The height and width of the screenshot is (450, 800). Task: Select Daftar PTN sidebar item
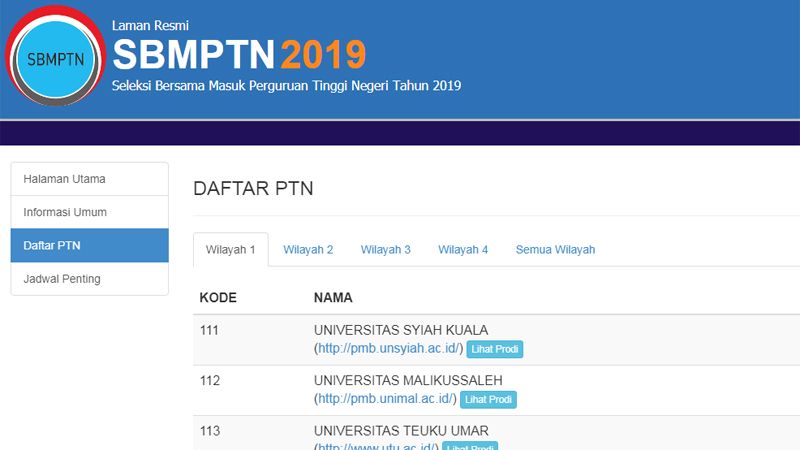point(89,245)
